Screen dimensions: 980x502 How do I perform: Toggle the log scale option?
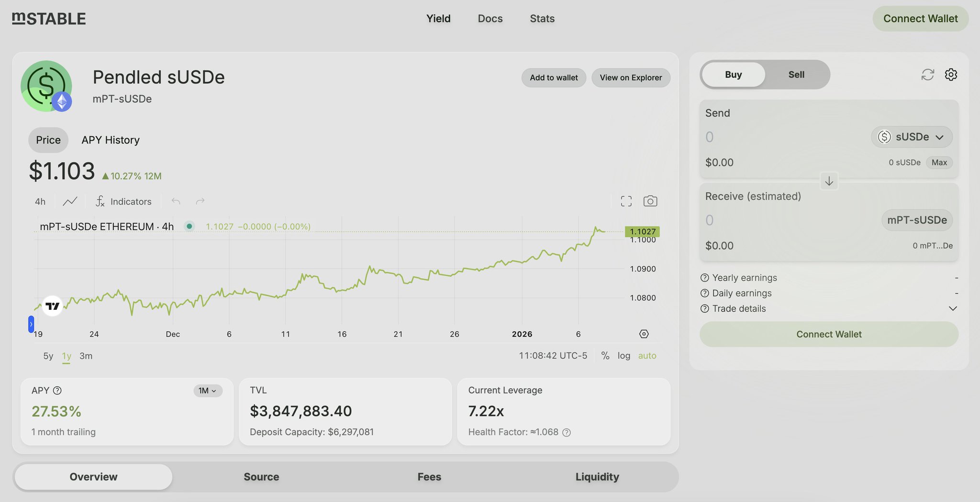pos(624,356)
